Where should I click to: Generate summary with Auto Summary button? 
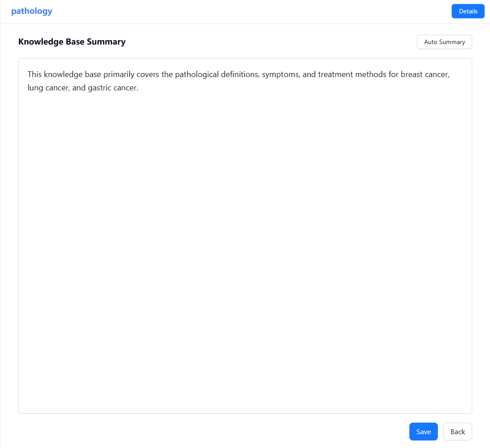click(x=444, y=42)
